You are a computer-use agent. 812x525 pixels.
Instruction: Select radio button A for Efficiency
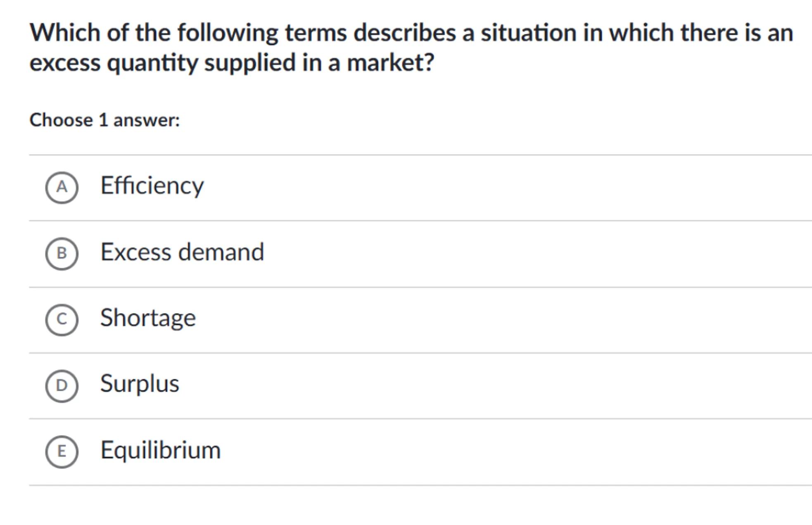62,188
